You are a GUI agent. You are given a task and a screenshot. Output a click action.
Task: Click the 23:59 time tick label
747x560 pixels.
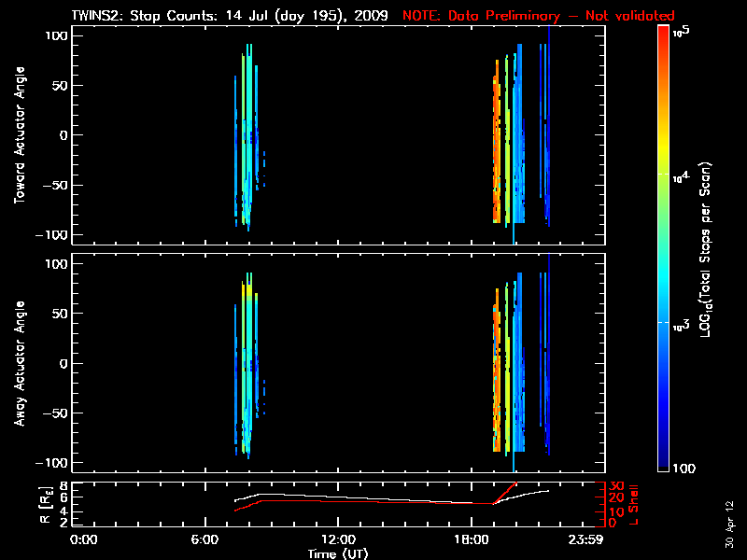589,539
